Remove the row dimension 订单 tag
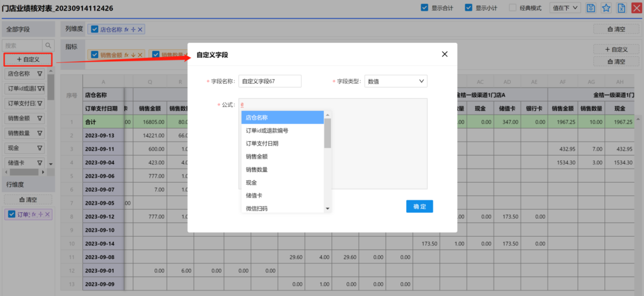 point(48,214)
